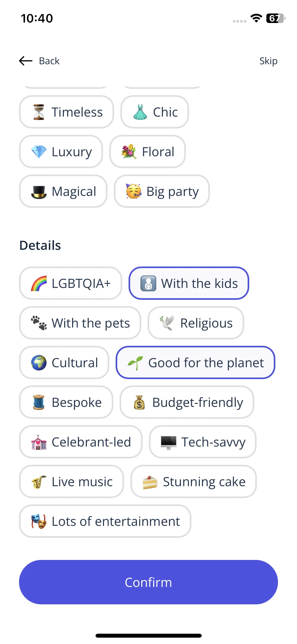Confirm the selected preferences
Viewport: 297px width, 644px height.
pos(148,582)
